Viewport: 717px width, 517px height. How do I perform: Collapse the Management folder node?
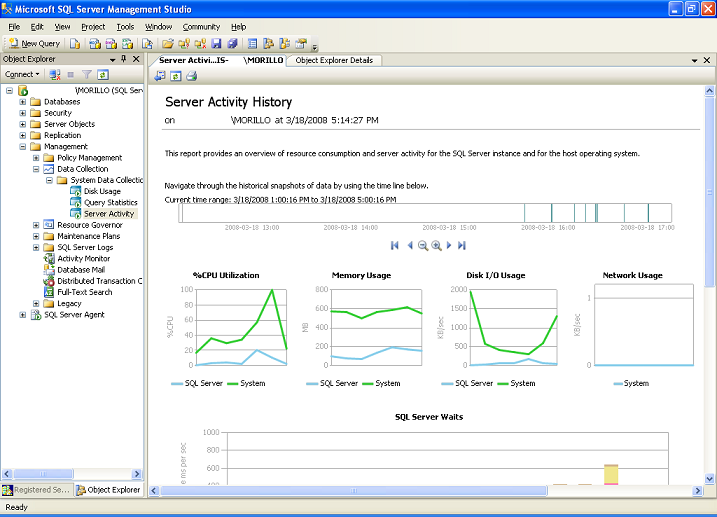[23, 147]
